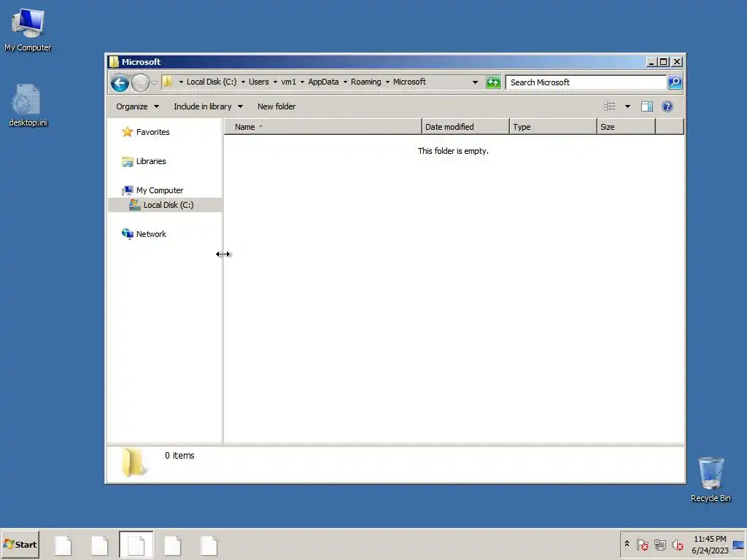Sort by Name column header
Viewport: 747px width, 560px height.
322,127
